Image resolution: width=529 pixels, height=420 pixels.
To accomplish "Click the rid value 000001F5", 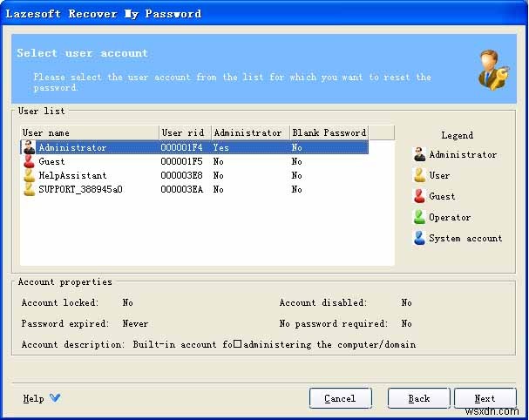I will pos(181,161).
